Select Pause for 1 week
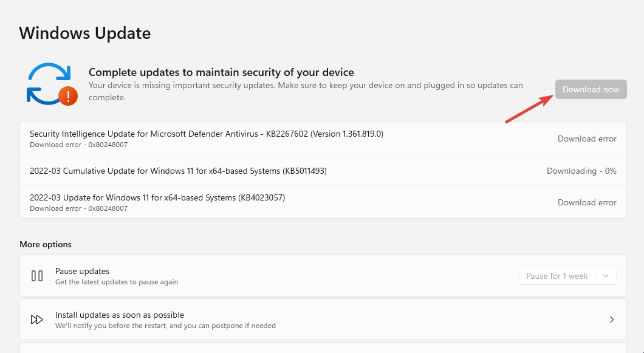 557,275
